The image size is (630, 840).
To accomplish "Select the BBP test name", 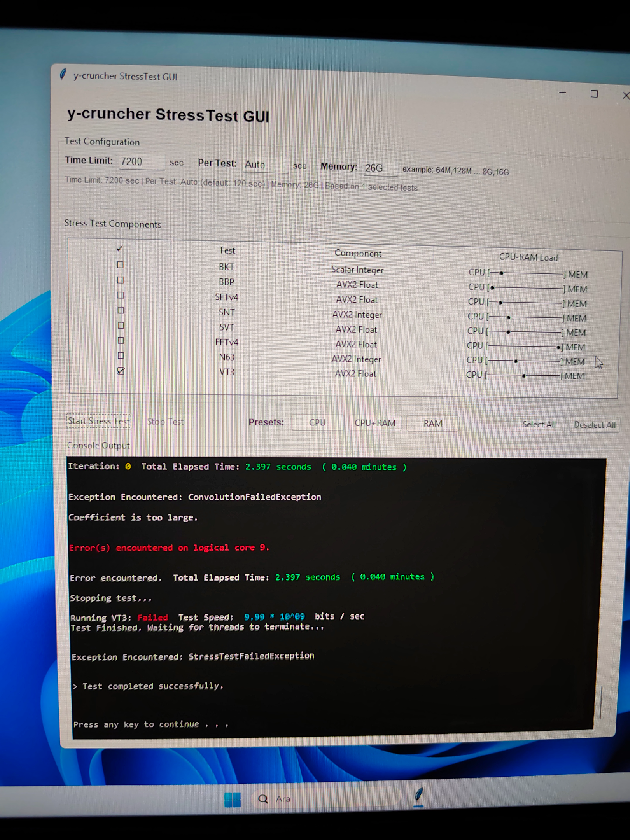I will point(226,282).
